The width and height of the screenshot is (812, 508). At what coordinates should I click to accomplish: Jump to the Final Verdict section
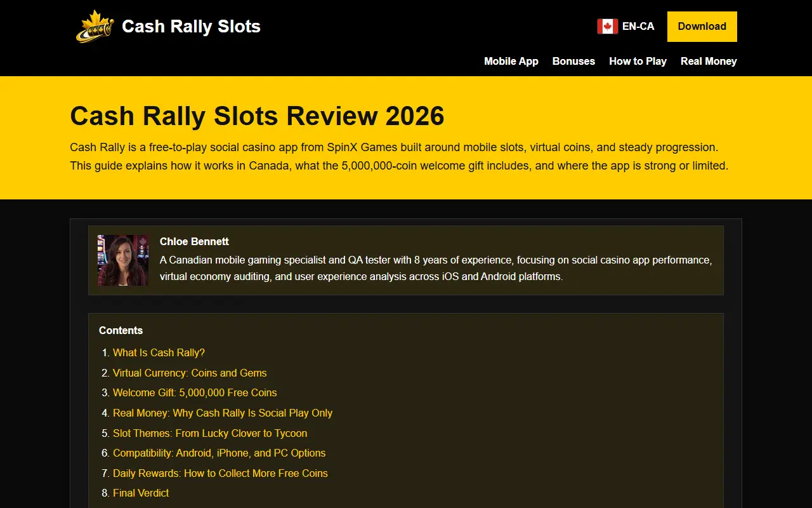[141, 493]
